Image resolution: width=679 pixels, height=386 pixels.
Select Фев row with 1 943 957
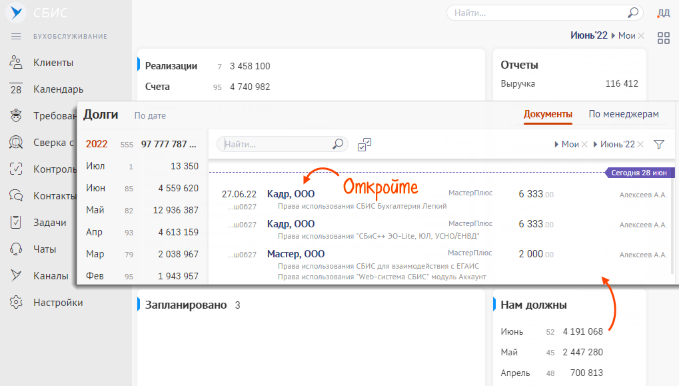pyautogui.click(x=142, y=276)
